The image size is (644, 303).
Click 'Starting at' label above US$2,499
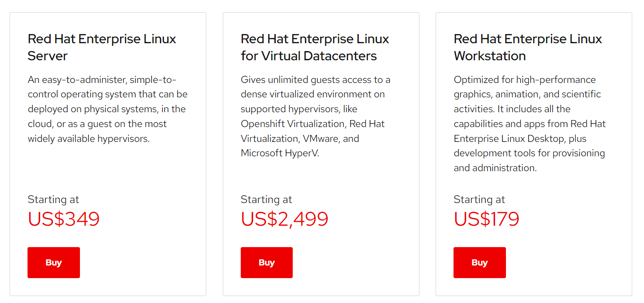coord(266,200)
